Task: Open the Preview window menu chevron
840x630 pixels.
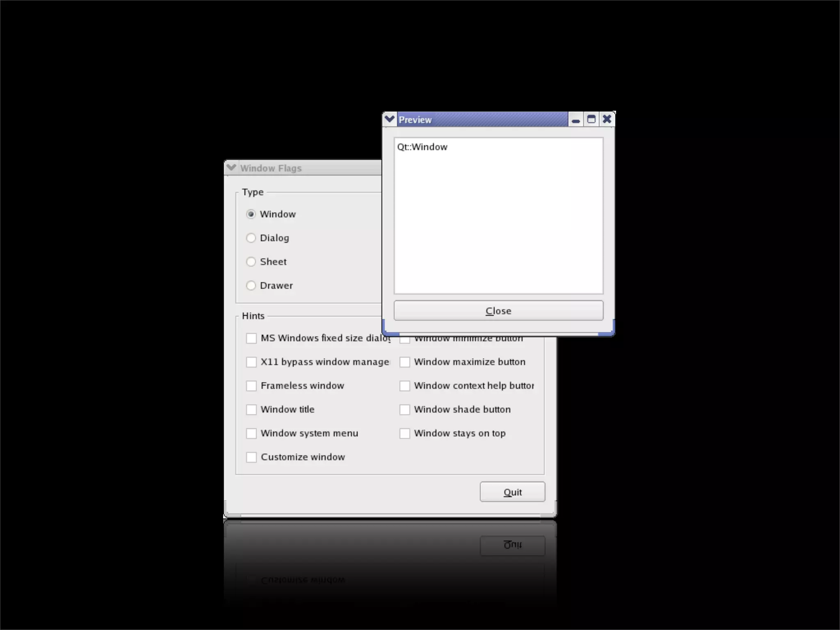Action: (x=389, y=119)
